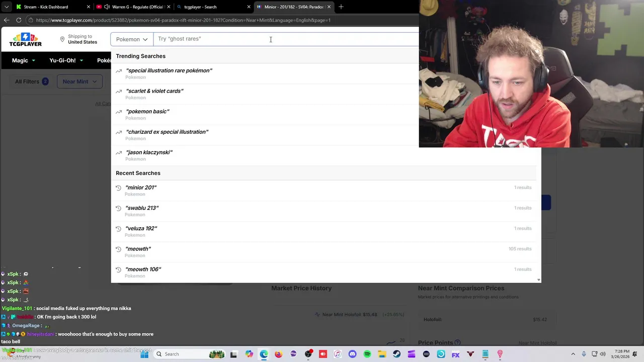Image resolution: width=644 pixels, height=362 pixels.
Task: Open a new browser tab
Action: (x=341, y=7)
